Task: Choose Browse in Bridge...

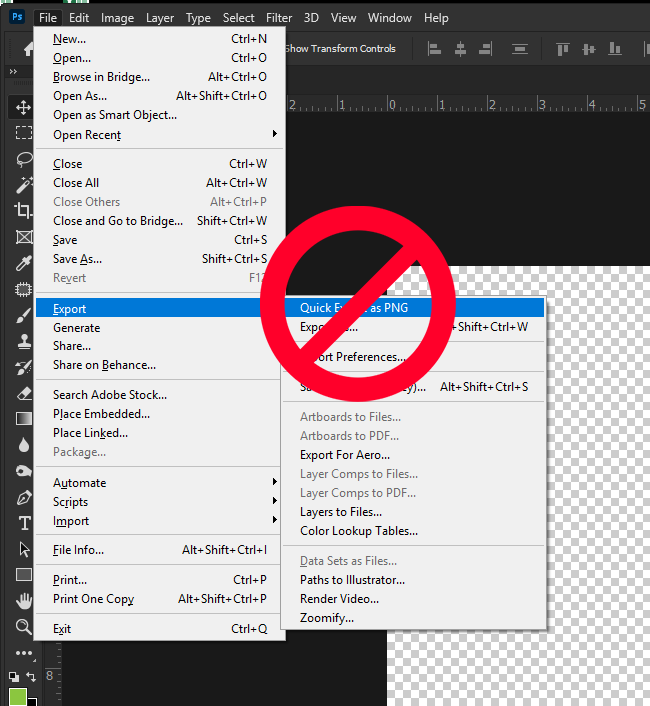Action: pos(160,77)
